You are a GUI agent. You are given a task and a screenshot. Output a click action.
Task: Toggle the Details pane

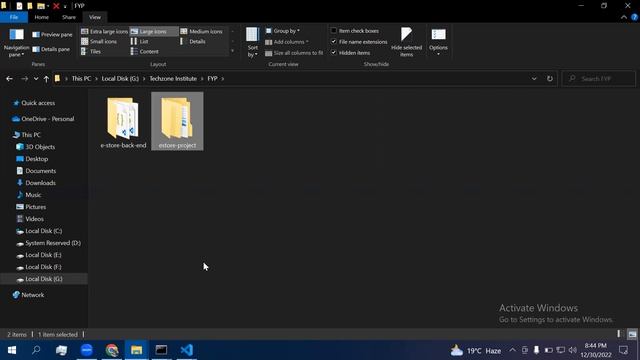[x=51, y=49]
